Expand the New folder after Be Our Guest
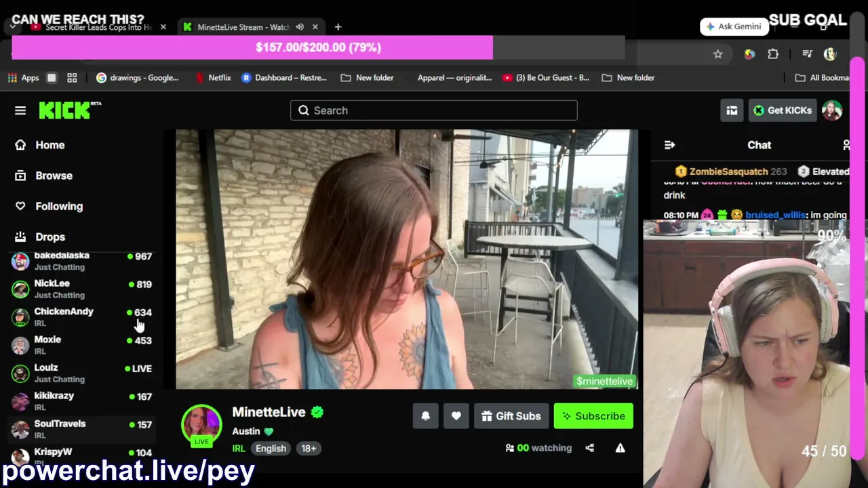The height and width of the screenshot is (488, 868). pyautogui.click(x=628, y=78)
